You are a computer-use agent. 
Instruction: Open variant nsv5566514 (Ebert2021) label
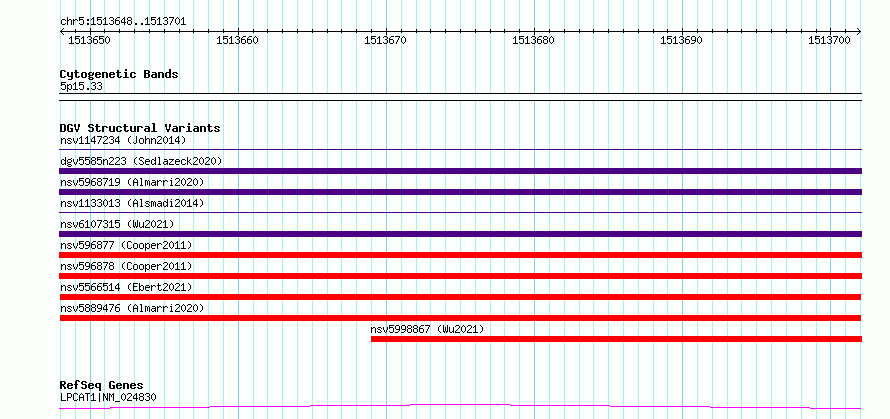(x=126, y=287)
